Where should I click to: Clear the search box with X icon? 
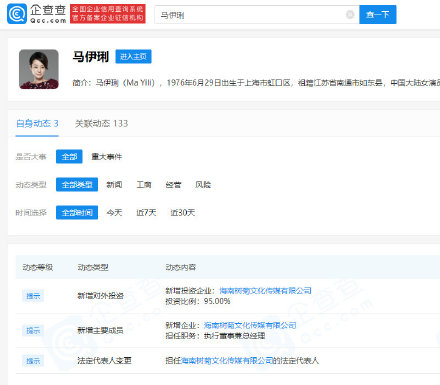click(350, 14)
